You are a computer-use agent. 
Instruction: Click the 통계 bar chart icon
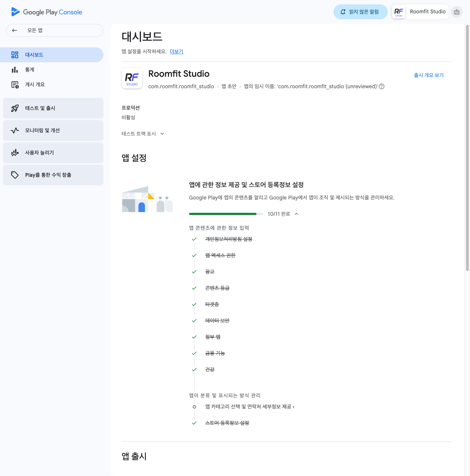click(15, 70)
